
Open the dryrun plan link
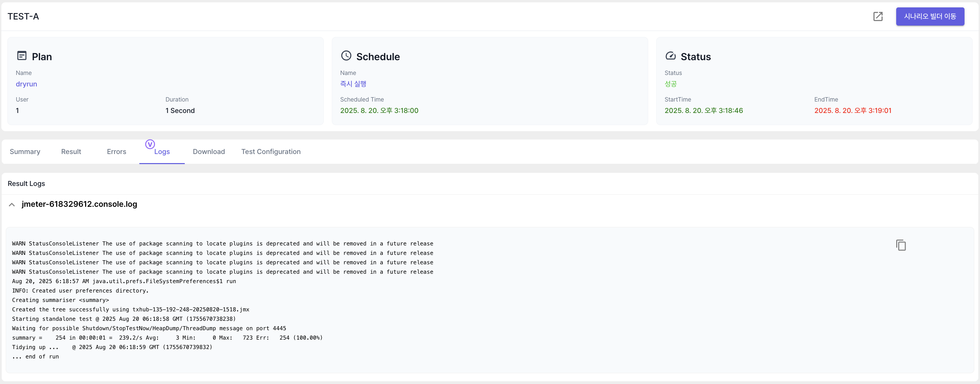(26, 84)
